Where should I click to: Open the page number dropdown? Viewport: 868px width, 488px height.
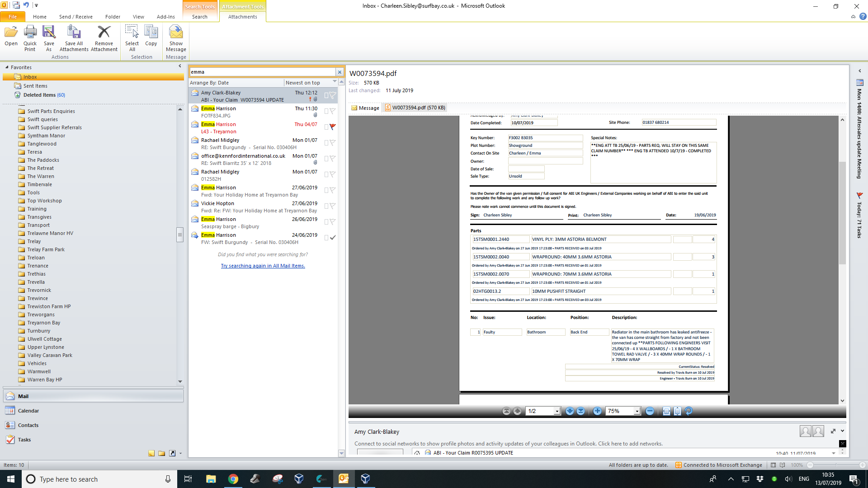[x=557, y=411]
